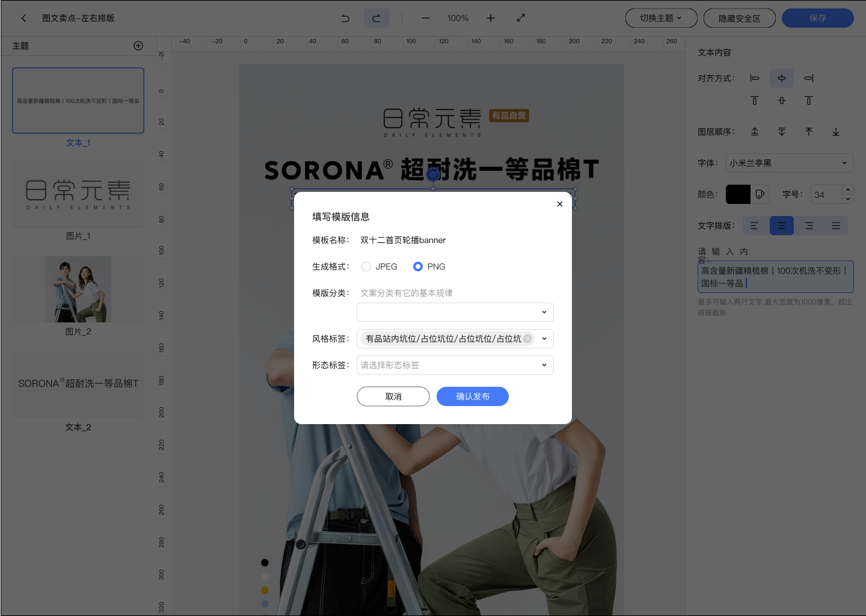Select the 图片_1 logo thumbnail

pyautogui.click(x=78, y=194)
